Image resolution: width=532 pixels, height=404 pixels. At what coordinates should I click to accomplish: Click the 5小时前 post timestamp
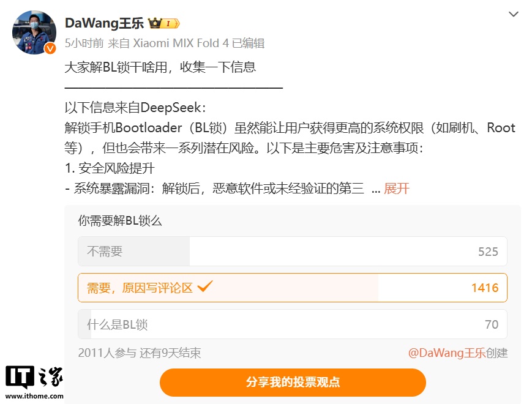pos(84,43)
